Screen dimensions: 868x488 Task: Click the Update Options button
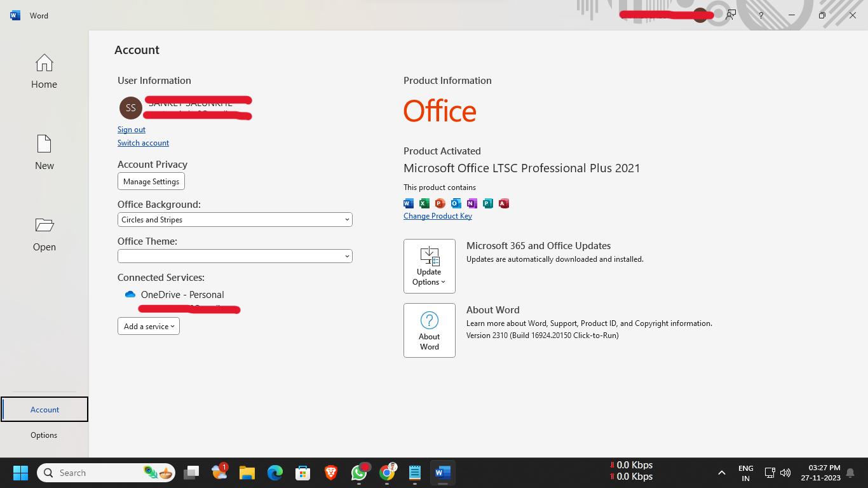pos(429,266)
